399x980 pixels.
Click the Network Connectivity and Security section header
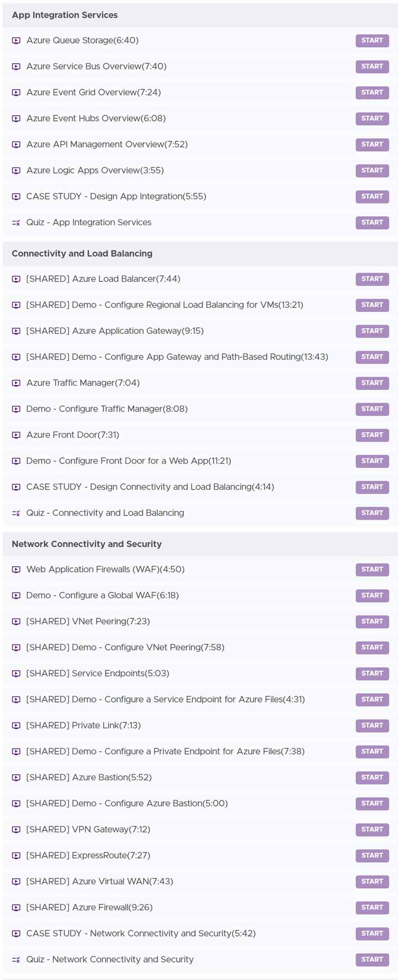pos(200,544)
